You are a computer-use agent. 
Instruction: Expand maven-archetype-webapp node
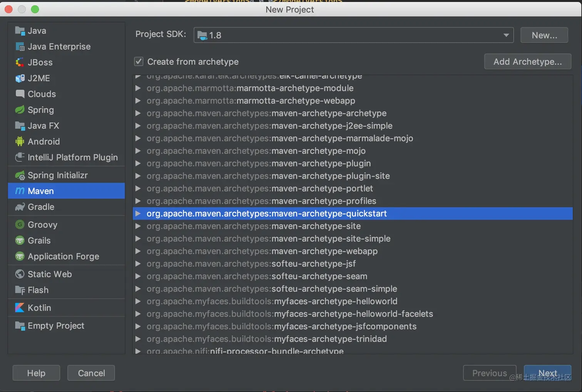pyautogui.click(x=138, y=251)
